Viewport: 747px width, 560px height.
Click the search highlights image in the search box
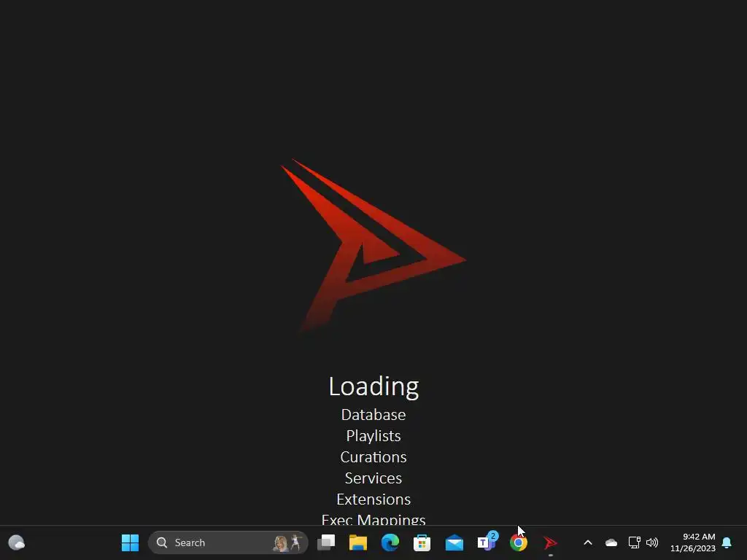(287, 542)
